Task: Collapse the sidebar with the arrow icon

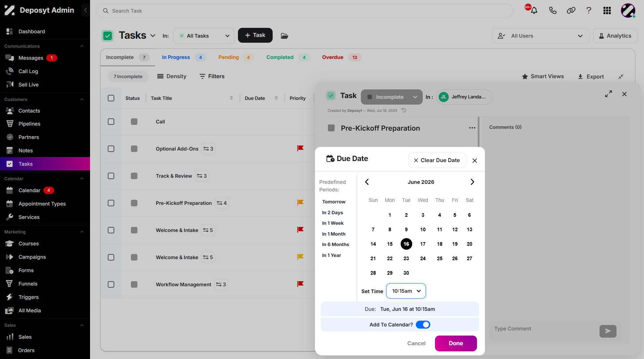Action: (85, 10)
